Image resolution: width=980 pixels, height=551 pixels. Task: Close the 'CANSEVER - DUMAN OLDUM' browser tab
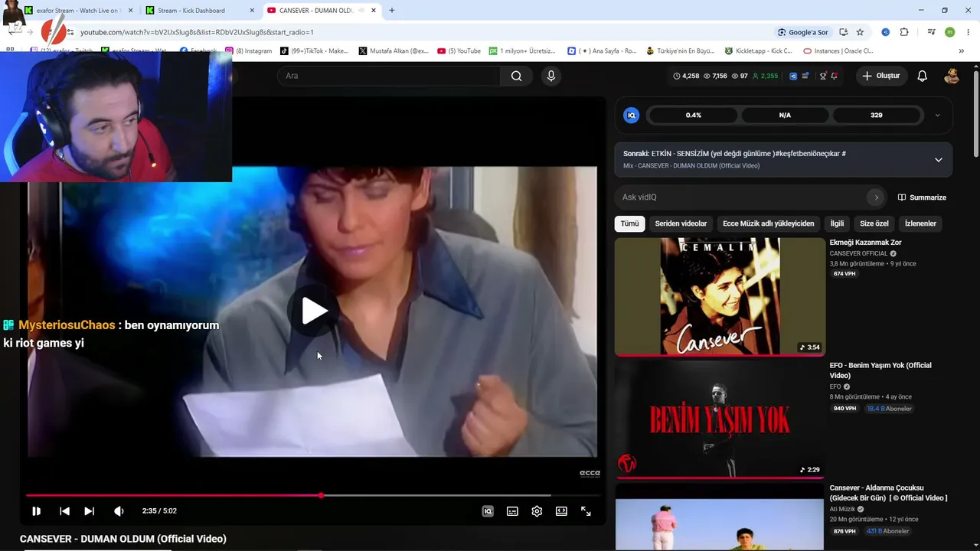click(x=374, y=11)
